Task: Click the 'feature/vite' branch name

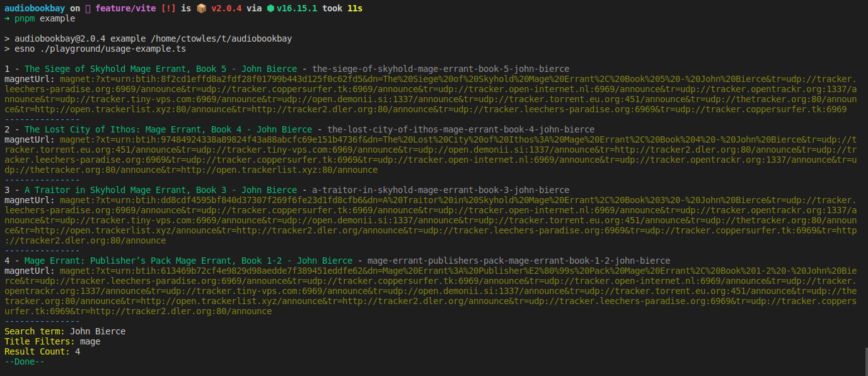Action: tap(125, 8)
